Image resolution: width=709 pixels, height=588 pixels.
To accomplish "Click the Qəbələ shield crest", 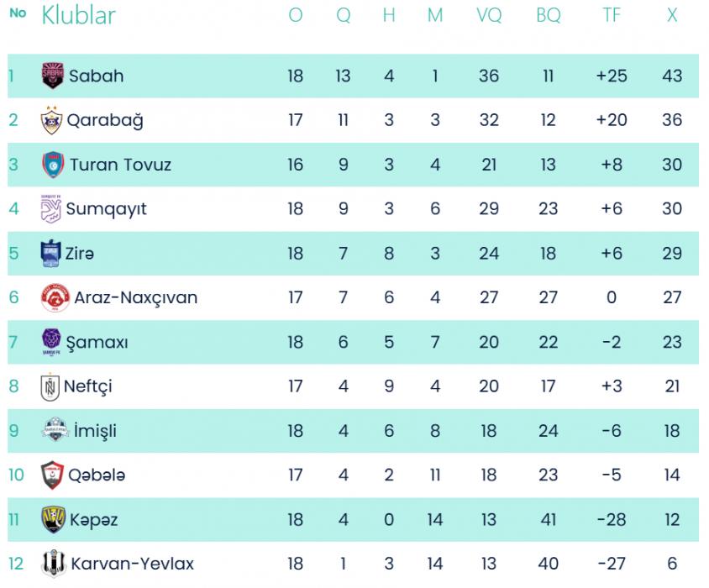I will pyautogui.click(x=51, y=475).
